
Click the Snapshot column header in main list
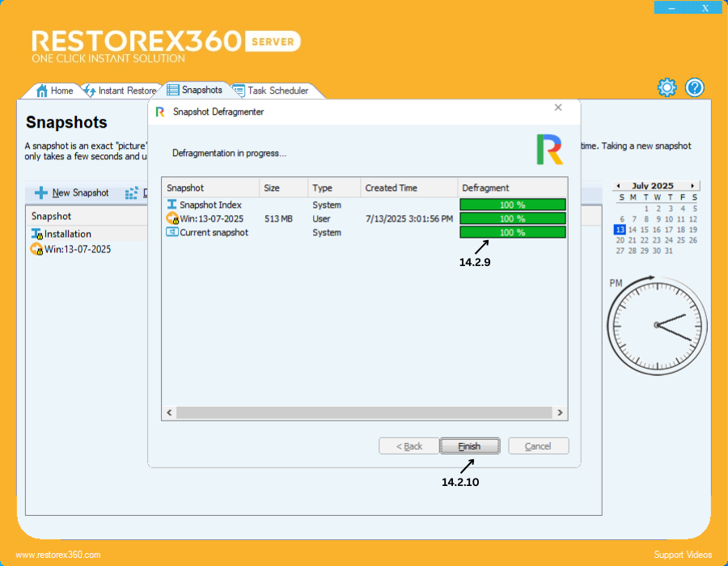87,216
